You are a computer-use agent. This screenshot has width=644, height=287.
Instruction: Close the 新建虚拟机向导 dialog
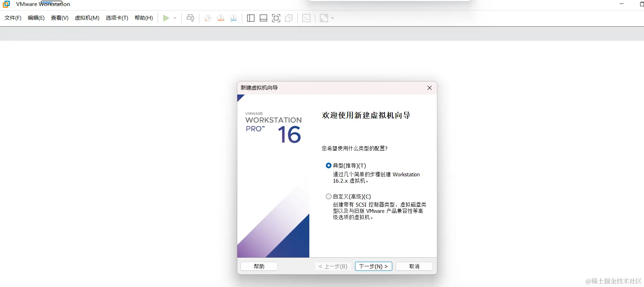click(430, 88)
